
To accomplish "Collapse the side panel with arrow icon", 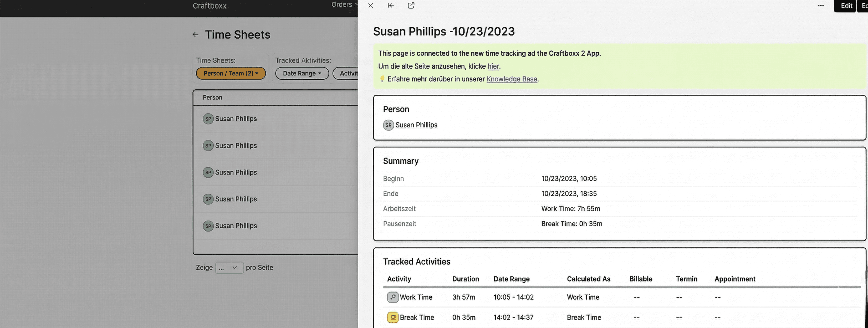I will tap(391, 6).
